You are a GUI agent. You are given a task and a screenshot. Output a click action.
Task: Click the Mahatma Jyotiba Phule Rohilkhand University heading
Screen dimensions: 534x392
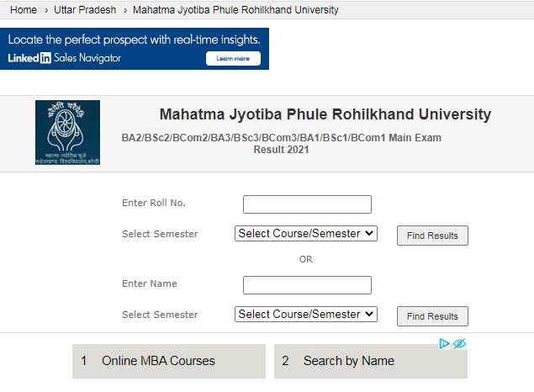[325, 114]
